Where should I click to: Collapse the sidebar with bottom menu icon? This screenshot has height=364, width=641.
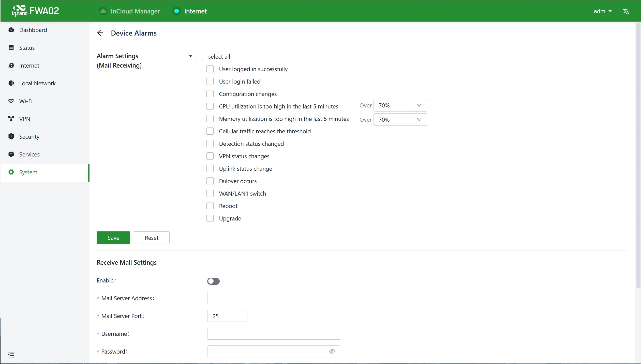coord(11,355)
